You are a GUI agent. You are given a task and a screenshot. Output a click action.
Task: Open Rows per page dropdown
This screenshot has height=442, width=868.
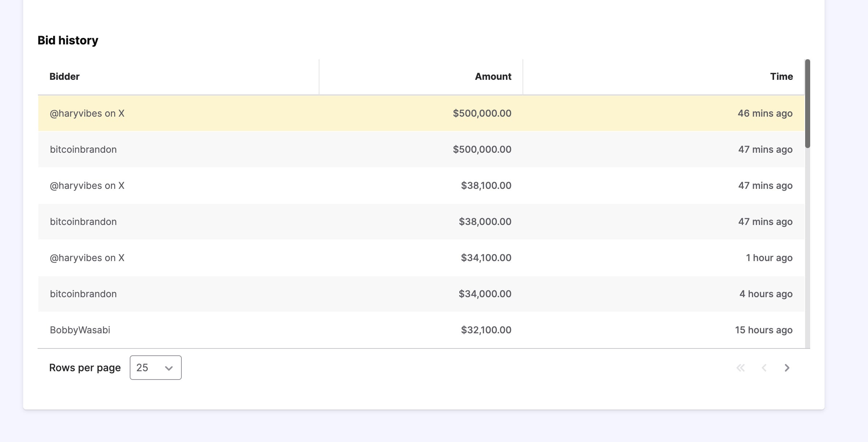click(x=155, y=368)
